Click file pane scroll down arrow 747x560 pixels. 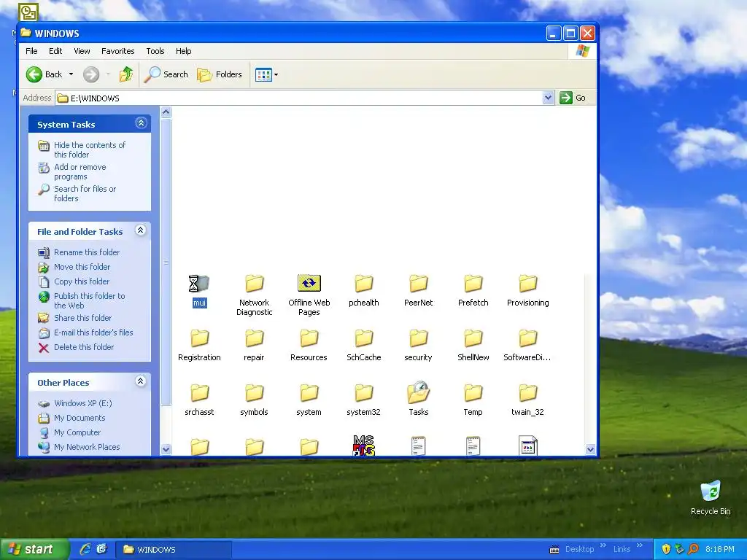tap(590, 449)
